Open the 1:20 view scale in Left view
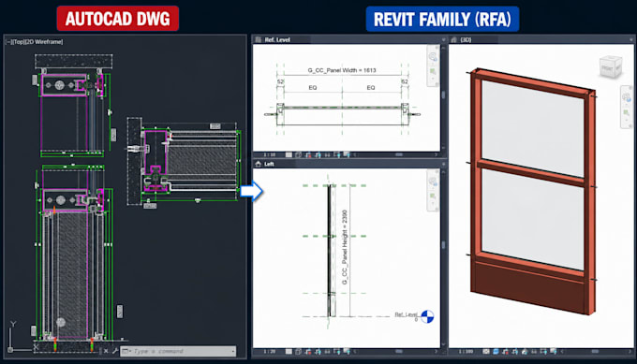Image resolution: width=637 pixels, height=364 pixels. 270,352
